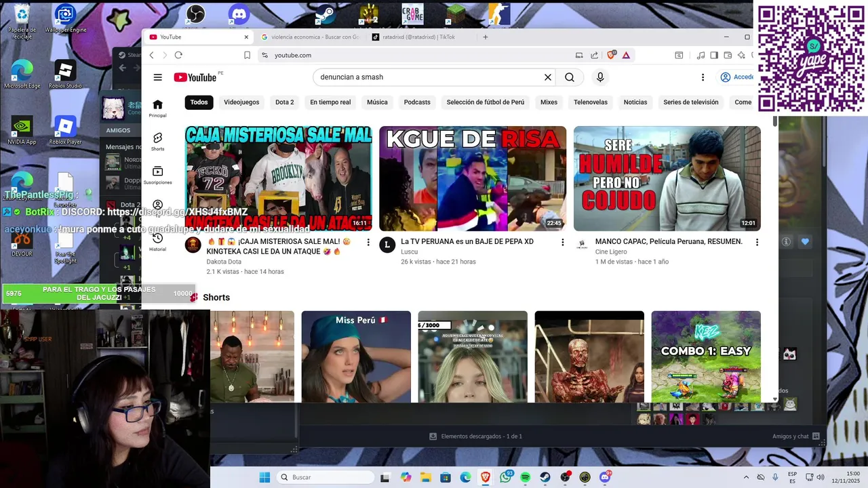
Task: Open Discord from the taskbar
Action: click(x=605, y=477)
